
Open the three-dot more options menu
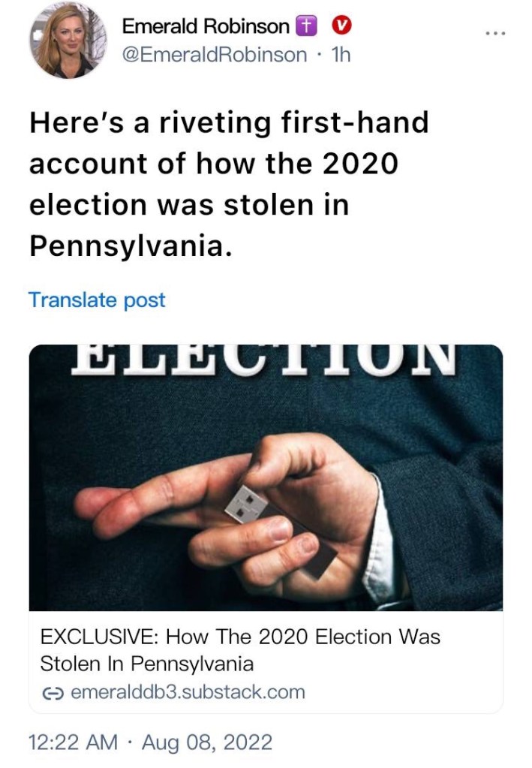pos(495,34)
